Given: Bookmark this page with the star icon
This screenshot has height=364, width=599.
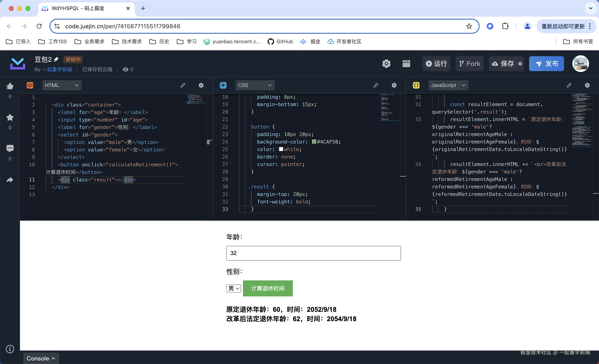Looking at the screenshot, I should point(469,26).
